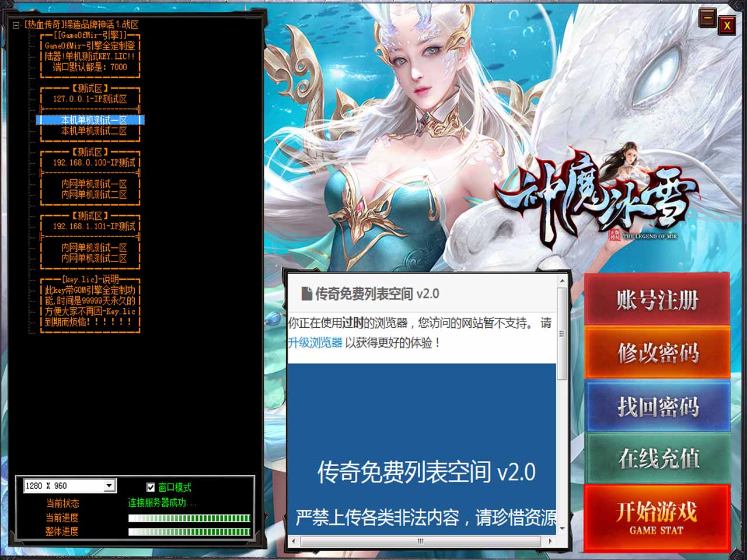Screen dimensions: 747x560
Task: Click the 【测试区】 header above 127.0.0.1
Action: (x=90, y=89)
